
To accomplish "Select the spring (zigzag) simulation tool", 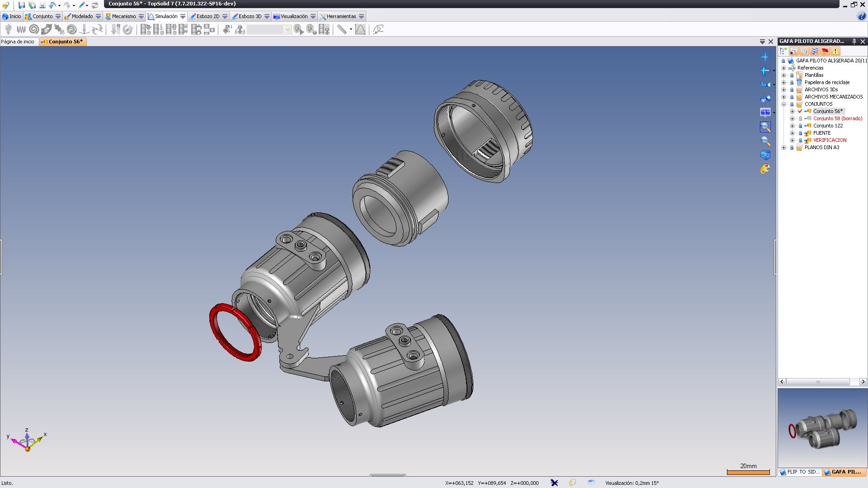I will pyautogui.click(x=21, y=29).
